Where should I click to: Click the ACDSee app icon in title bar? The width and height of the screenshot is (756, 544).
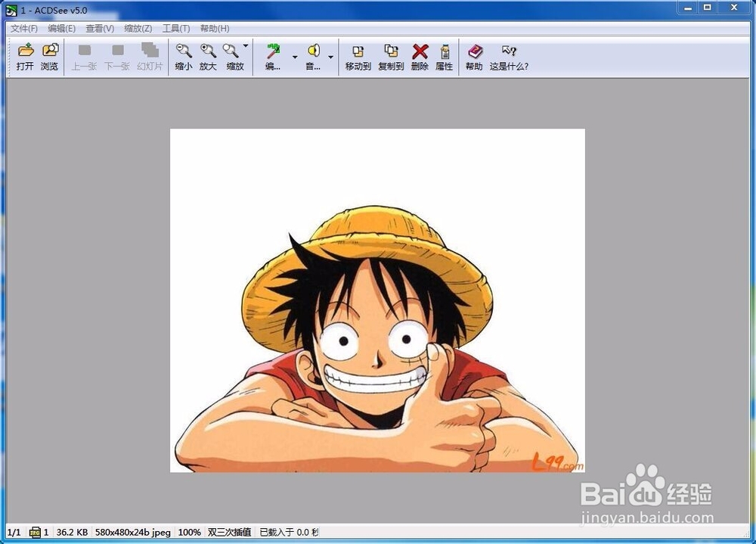click(11, 10)
